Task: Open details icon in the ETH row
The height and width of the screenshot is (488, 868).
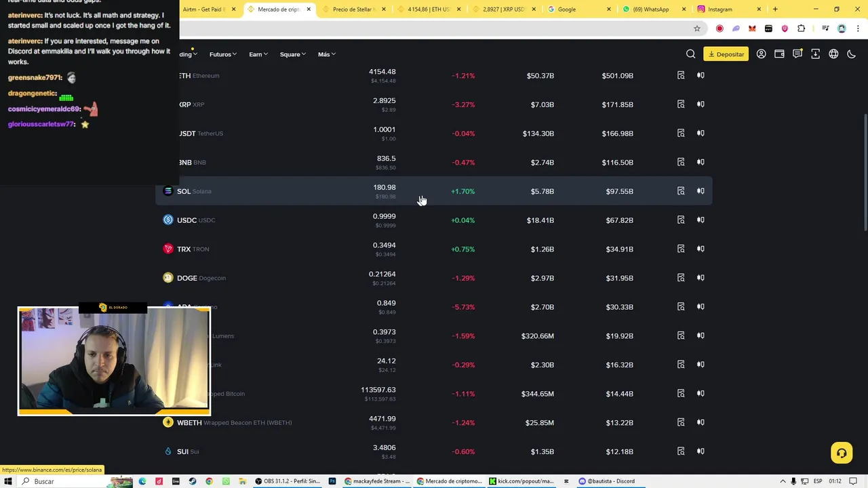Action: coord(681,75)
